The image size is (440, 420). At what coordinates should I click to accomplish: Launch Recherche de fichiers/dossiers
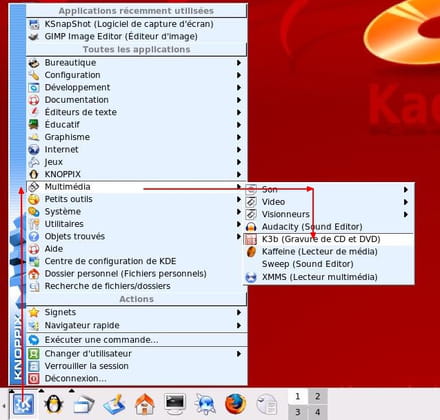136,286
